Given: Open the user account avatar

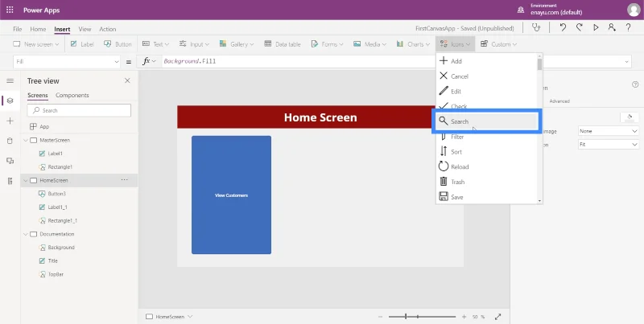Looking at the screenshot, I should click(x=634, y=10).
